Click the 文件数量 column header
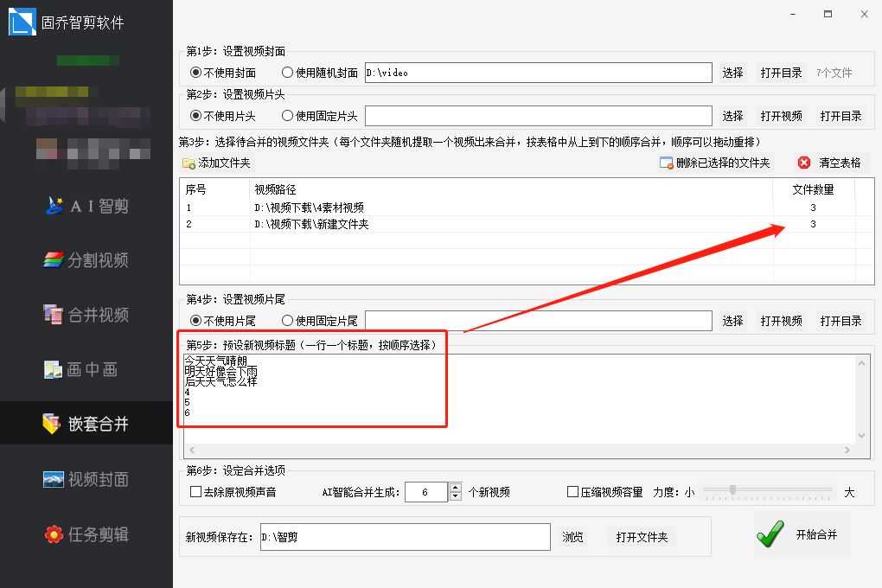Image resolution: width=882 pixels, height=588 pixels. point(814,189)
